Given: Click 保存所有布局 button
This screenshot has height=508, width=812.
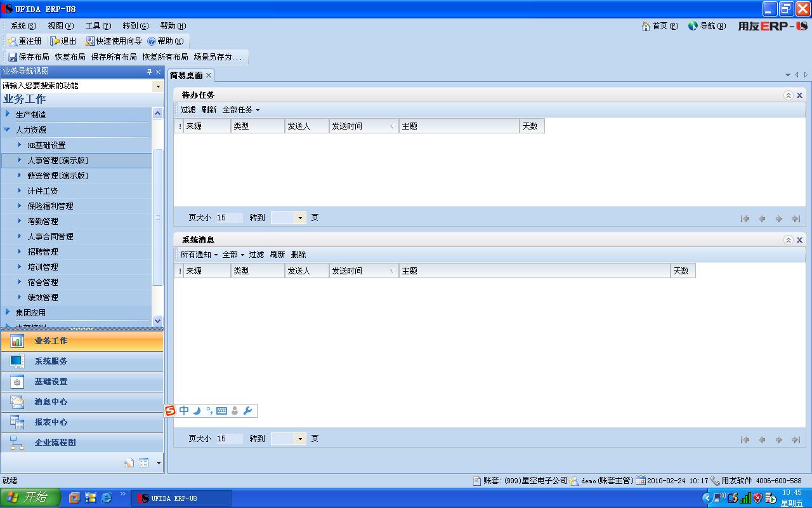Looking at the screenshot, I should point(114,57).
